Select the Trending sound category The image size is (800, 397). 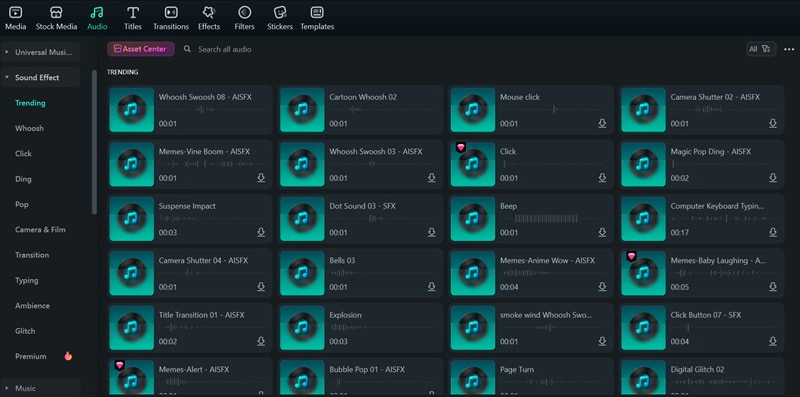30,103
